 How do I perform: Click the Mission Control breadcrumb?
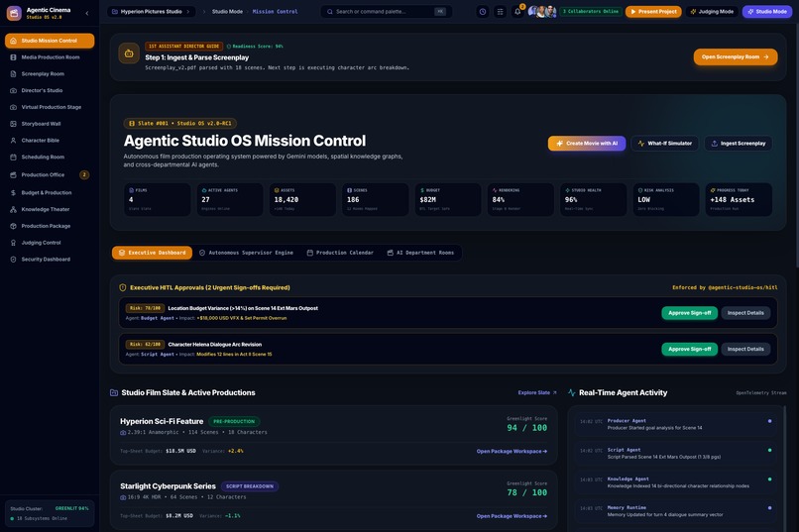click(x=275, y=11)
